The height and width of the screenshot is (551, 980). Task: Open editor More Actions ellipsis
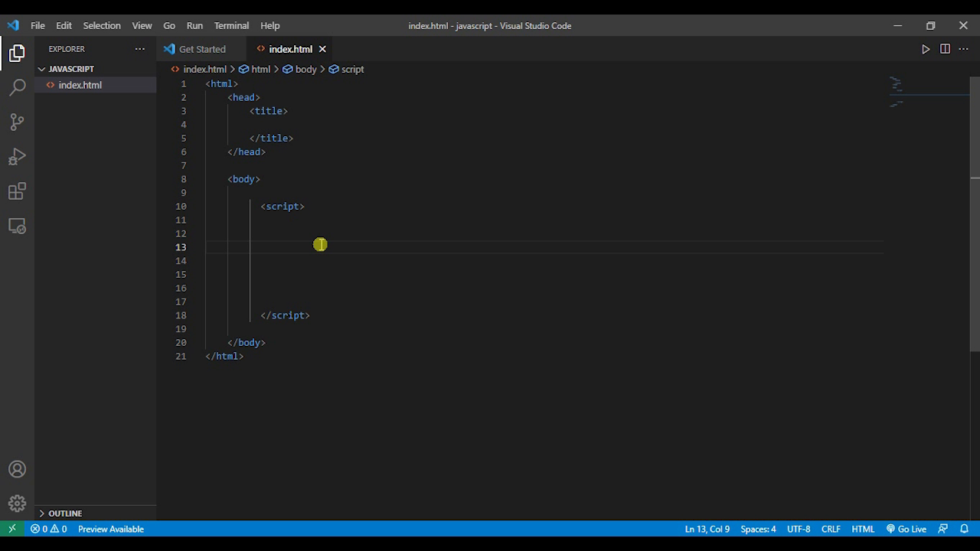click(963, 49)
